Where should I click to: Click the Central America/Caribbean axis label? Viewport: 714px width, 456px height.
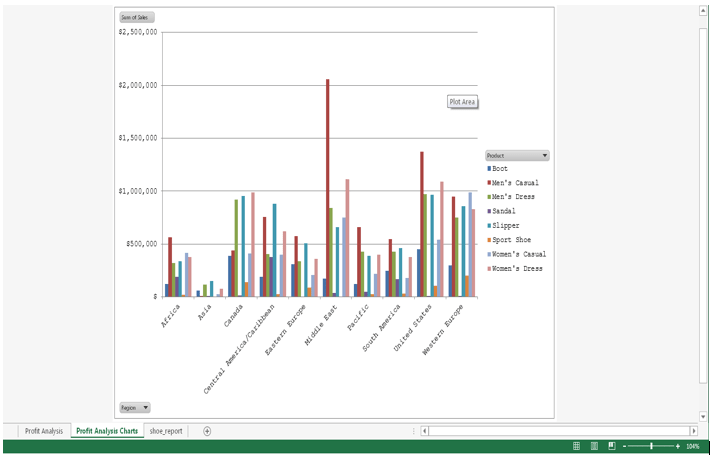239,348
